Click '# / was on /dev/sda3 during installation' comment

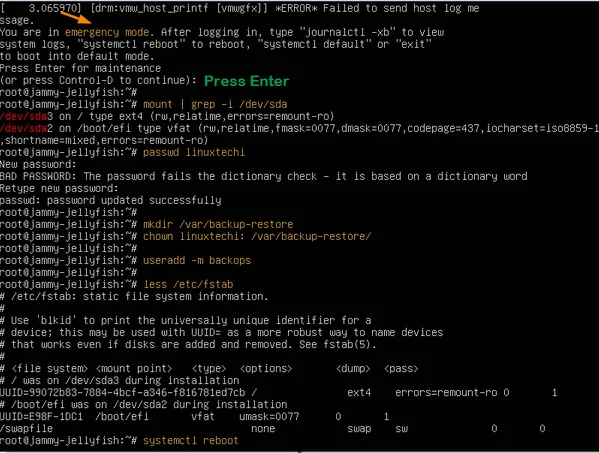pyautogui.click(x=120, y=381)
